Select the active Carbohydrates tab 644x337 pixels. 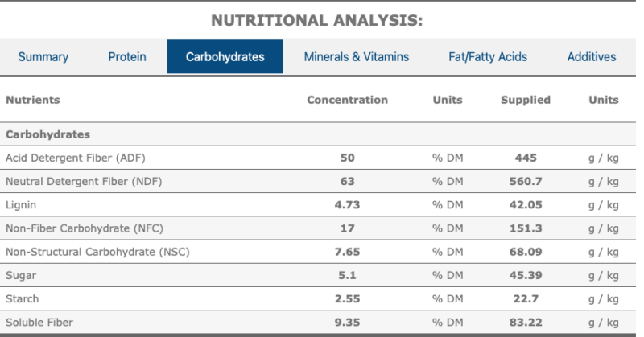(x=225, y=57)
